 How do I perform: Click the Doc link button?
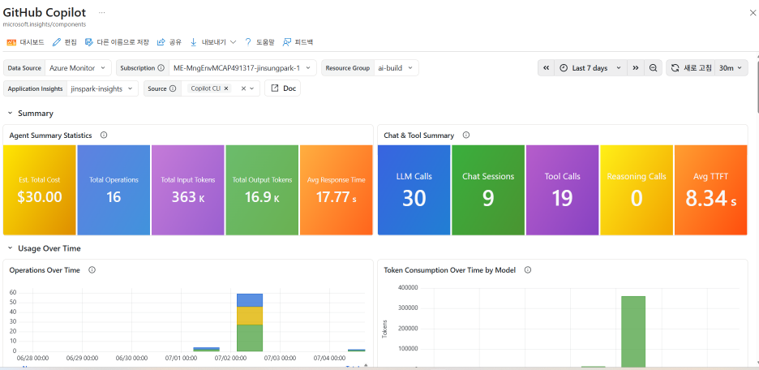point(283,89)
